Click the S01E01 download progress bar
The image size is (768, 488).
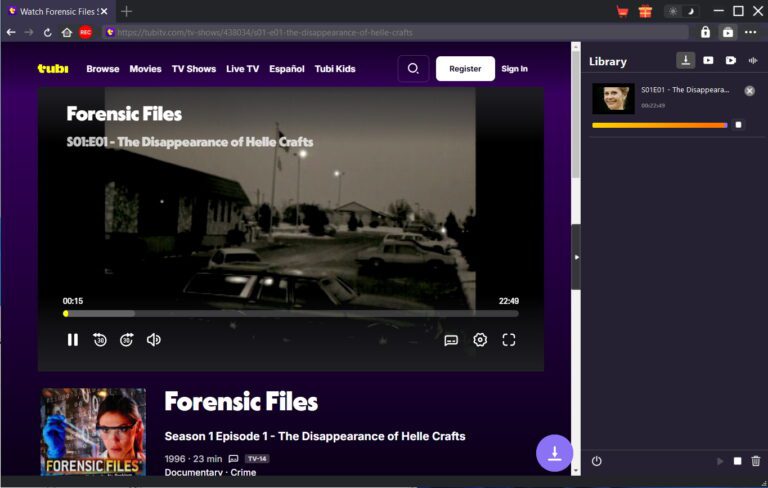pyautogui.click(x=660, y=125)
